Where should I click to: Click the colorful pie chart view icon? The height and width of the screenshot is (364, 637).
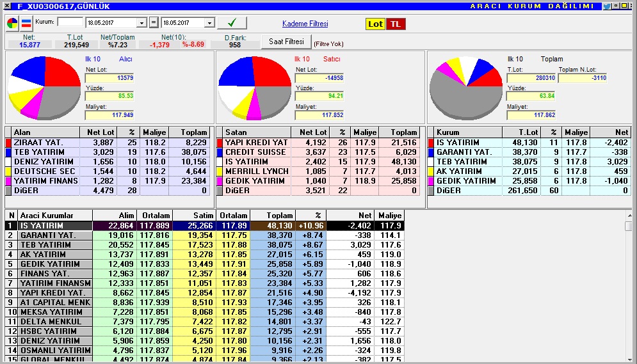point(12,24)
